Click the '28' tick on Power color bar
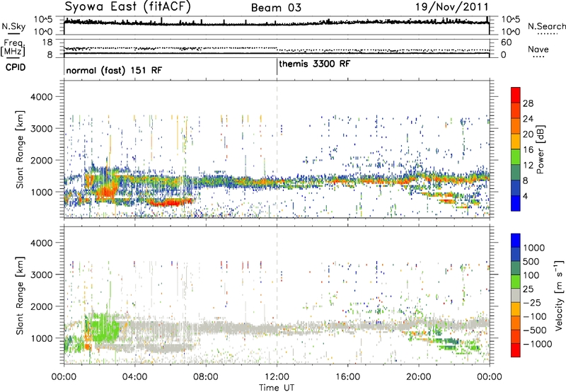566x392 pixels. click(528, 103)
